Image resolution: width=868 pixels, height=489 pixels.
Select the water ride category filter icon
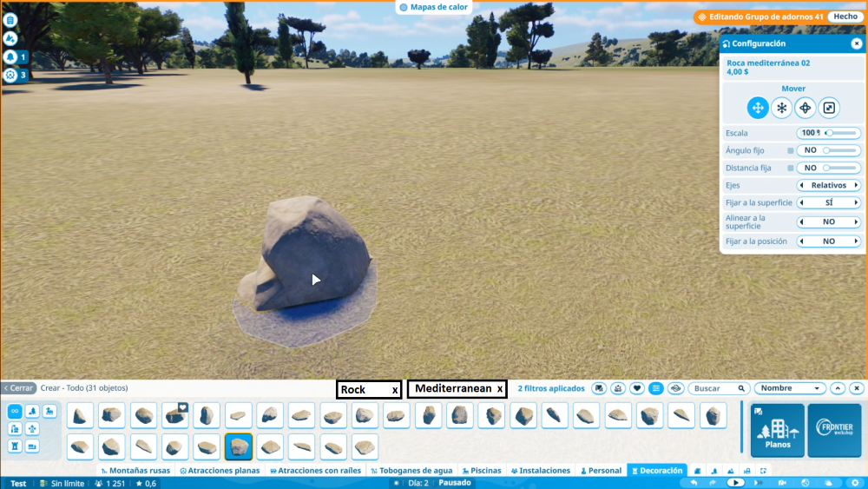(x=49, y=411)
